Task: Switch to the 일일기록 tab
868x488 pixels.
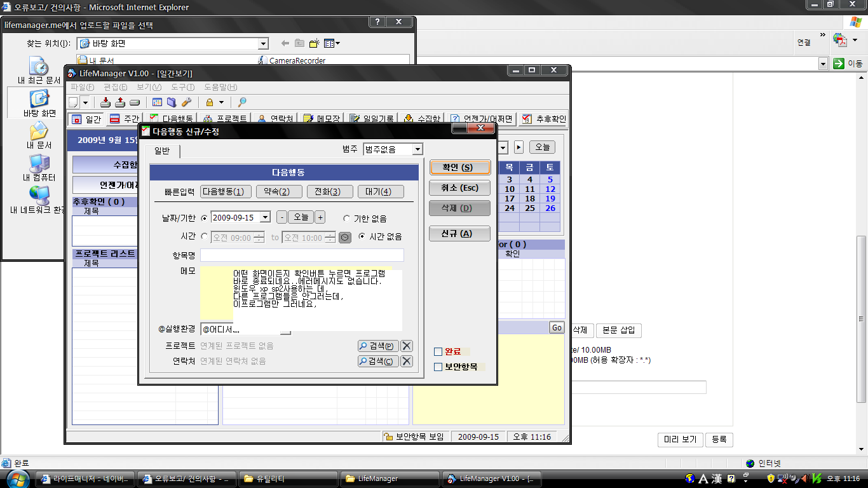Action: click(x=371, y=119)
